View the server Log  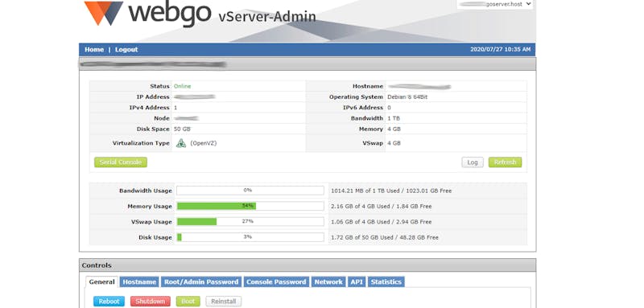click(473, 162)
